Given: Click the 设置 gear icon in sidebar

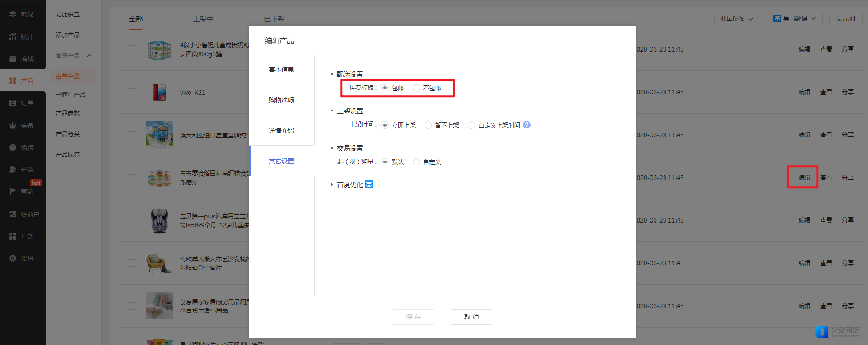Looking at the screenshot, I should pyautogui.click(x=13, y=259).
